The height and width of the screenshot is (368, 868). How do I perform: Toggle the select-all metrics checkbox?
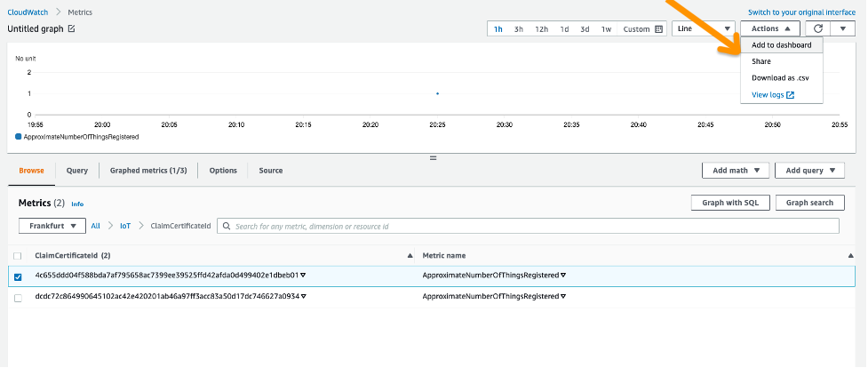18,256
